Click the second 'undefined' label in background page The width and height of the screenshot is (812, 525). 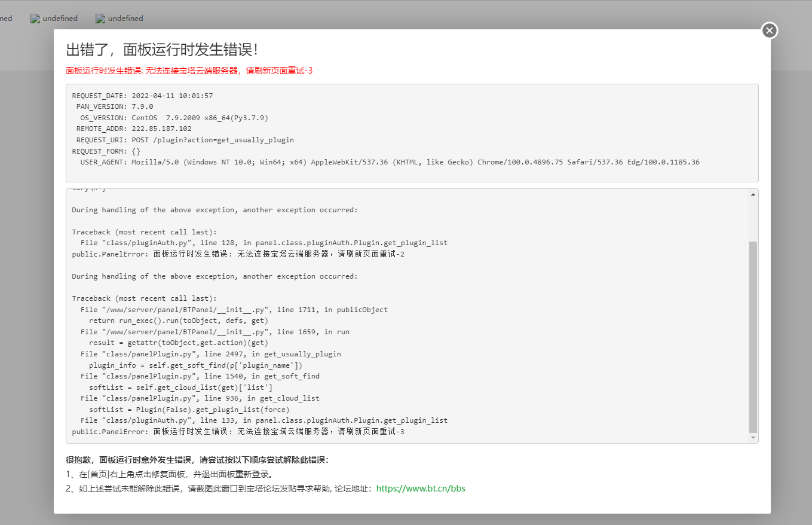(60, 19)
